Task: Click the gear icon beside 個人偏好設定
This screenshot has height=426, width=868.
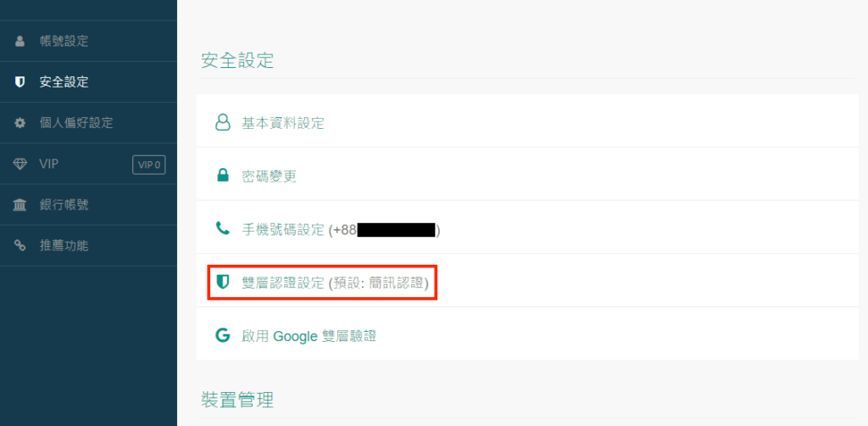Action: pos(20,123)
